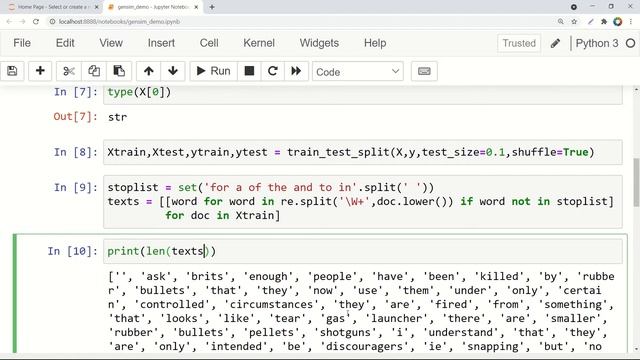Open browser zoom magnifier icon
Image resolution: width=640 pixels, height=360 pixels.
coord(561,22)
